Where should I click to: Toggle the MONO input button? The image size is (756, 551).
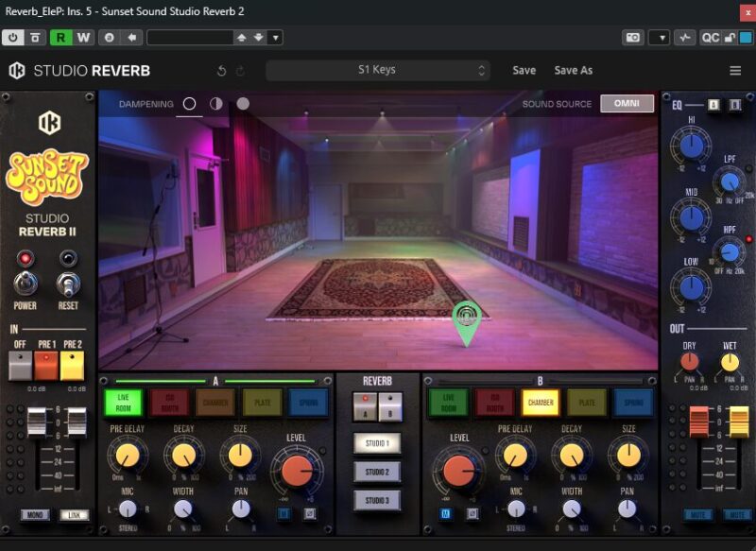(35, 515)
